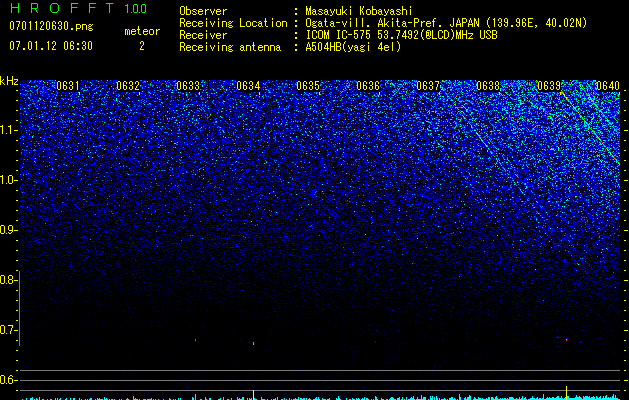Viewport: 629px width, 400px height.
Task: Click the 0633 time marker
Action: coord(188,86)
